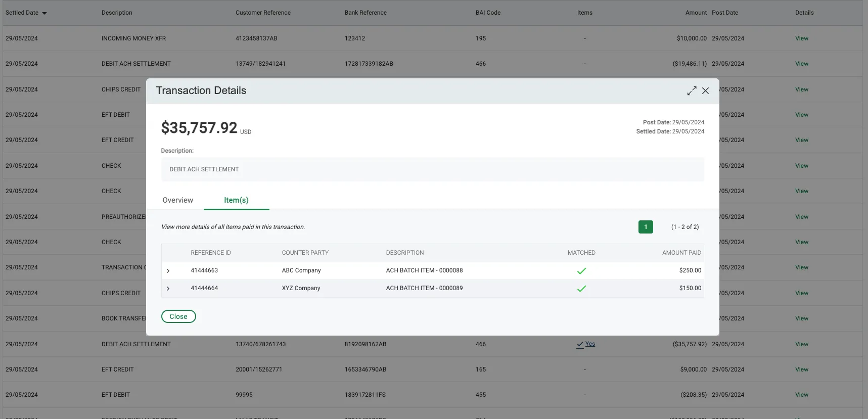Screen dimensions: 868x419
Task: Click the $10,000.00 amount cell
Action: [692, 38]
